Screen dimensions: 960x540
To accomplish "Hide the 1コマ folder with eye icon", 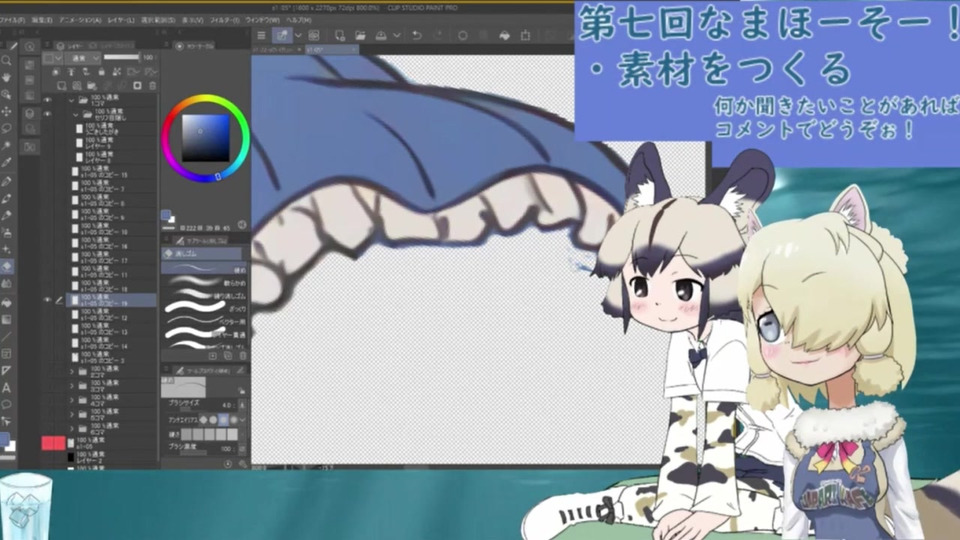I will (48, 100).
